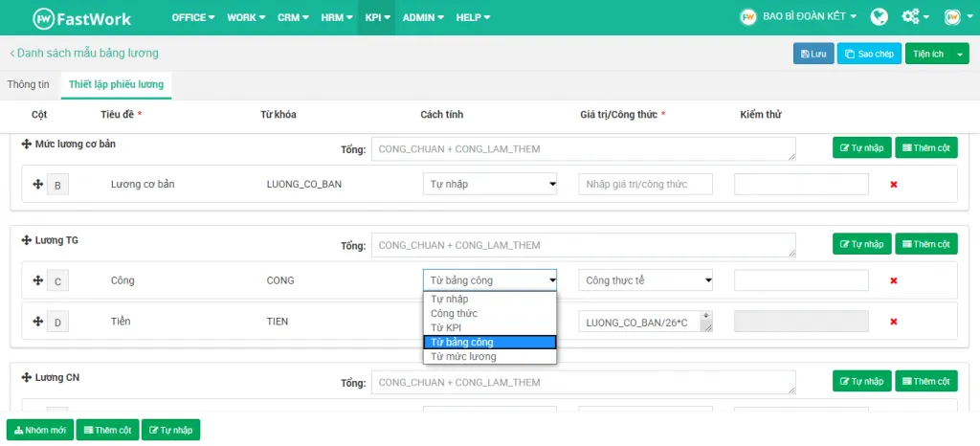The height and width of the screenshot is (446, 980).
Task: Click the Lương cơ bản value input field
Action: [x=645, y=184]
